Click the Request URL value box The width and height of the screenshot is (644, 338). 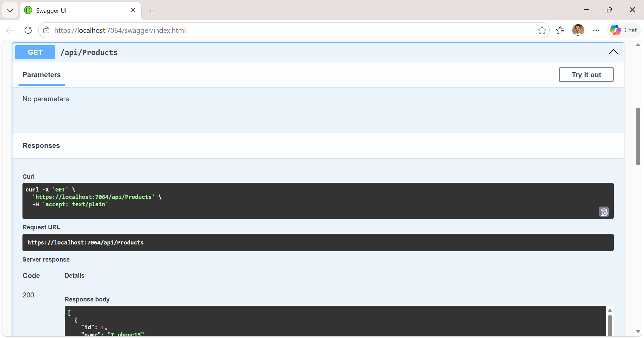pyautogui.click(x=318, y=242)
